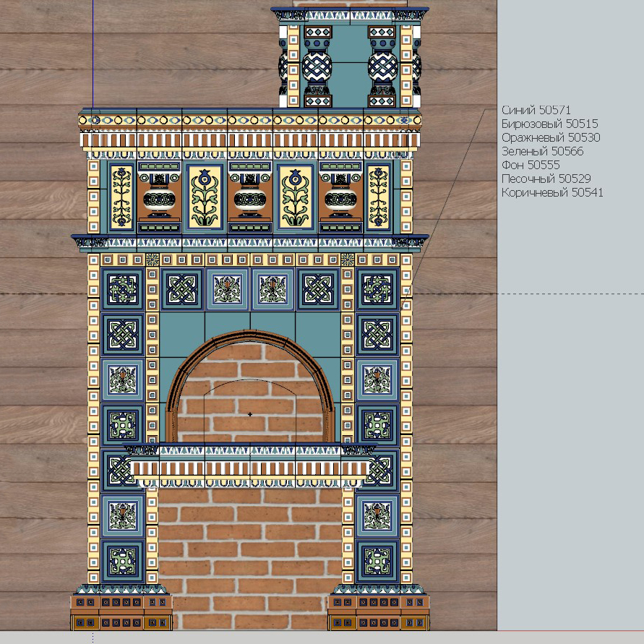This screenshot has height=644, width=644.
Task: Select the 'Песочный 50529' color label
Action: 546,179
